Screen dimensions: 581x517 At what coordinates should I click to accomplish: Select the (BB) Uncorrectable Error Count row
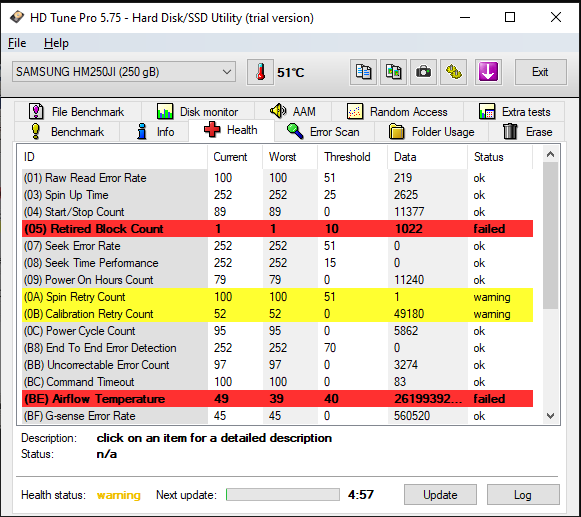click(x=278, y=365)
